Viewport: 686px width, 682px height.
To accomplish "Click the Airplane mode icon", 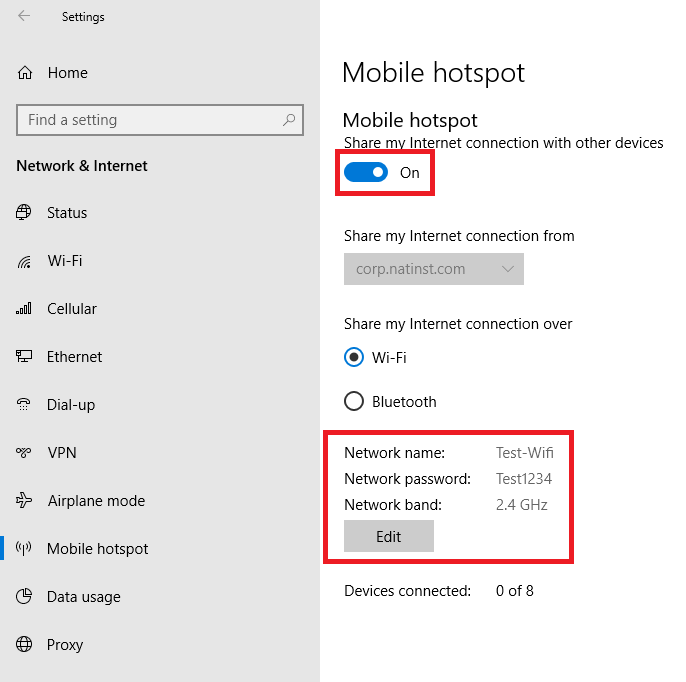I will tap(24, 500).
